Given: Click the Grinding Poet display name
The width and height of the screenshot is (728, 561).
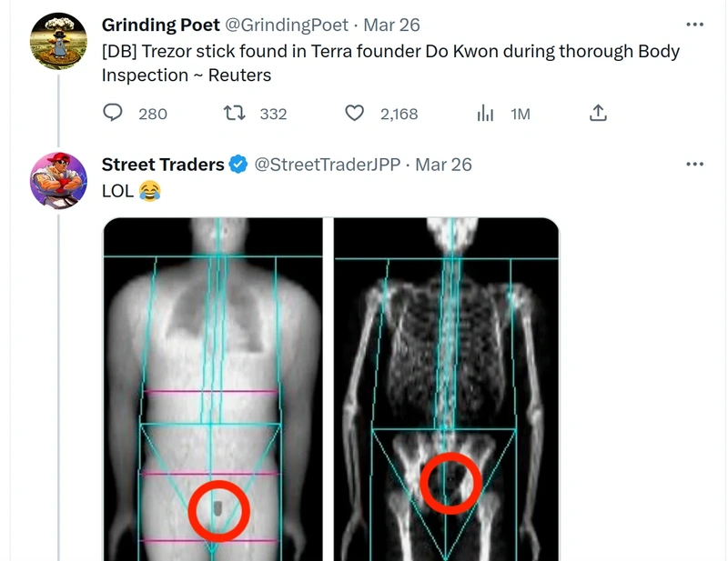Looking at the screenshot, I should pos(160,25).
